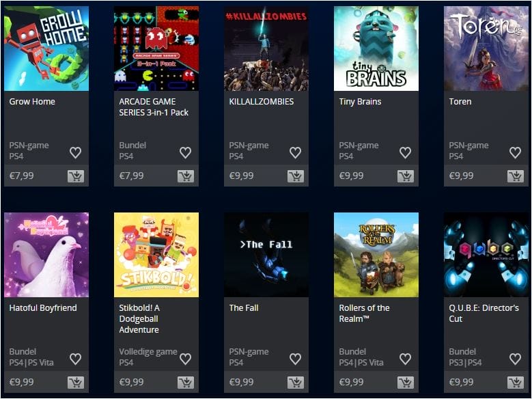Favorite Q.U.B.E: Director's Cut using heart
Viewport: 532px width, 399px height.
[x=515, y=359]
